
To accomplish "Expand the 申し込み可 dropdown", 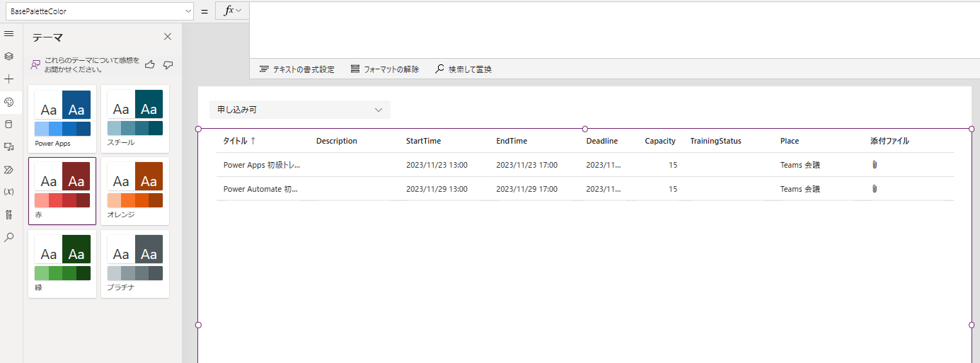I will 300,110.
